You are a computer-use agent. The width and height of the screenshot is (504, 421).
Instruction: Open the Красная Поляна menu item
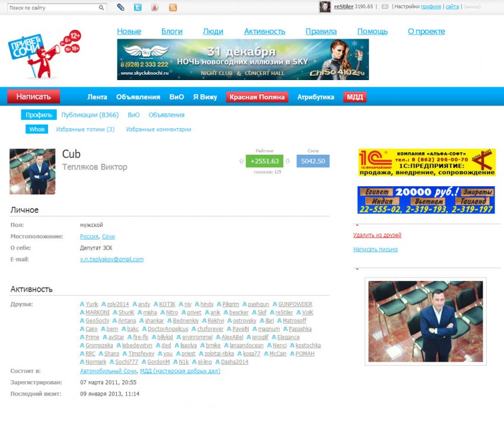click(257, 97)
